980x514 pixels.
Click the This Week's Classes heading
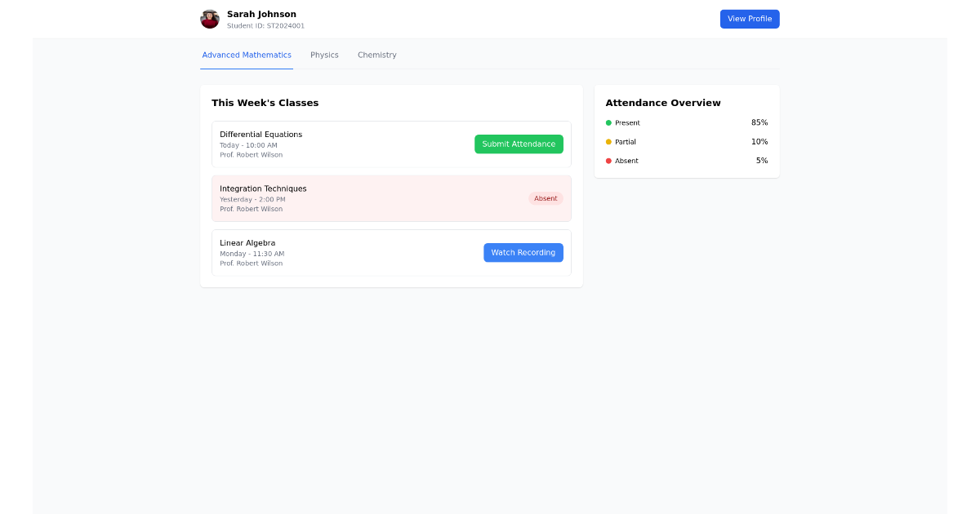point(265,103)
